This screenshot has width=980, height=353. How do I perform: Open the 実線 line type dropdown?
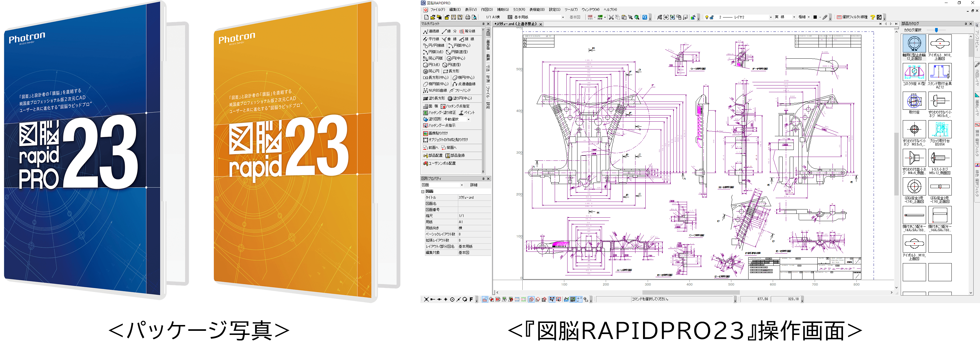point(794,17)
